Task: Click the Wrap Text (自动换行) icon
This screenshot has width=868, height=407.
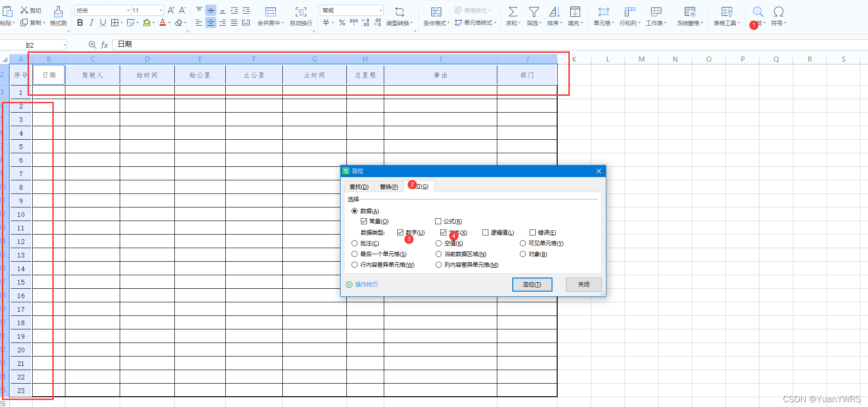Action: tap(301, 12)
